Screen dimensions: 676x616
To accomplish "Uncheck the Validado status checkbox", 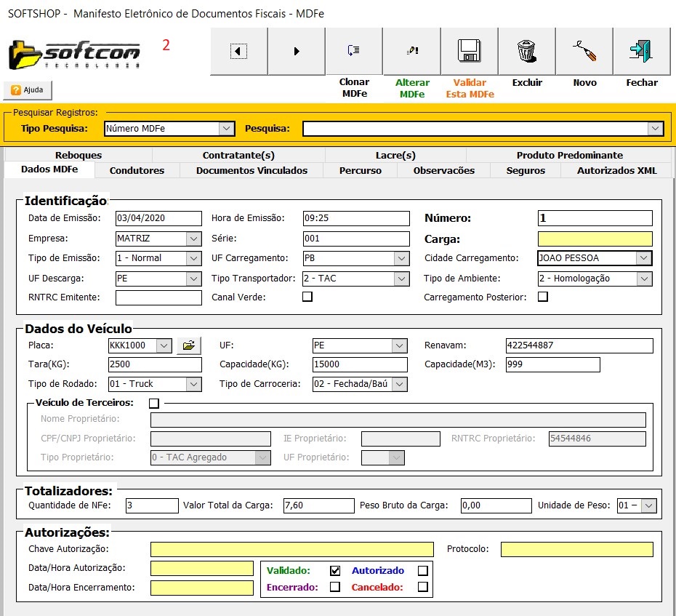I will point(335,571).
